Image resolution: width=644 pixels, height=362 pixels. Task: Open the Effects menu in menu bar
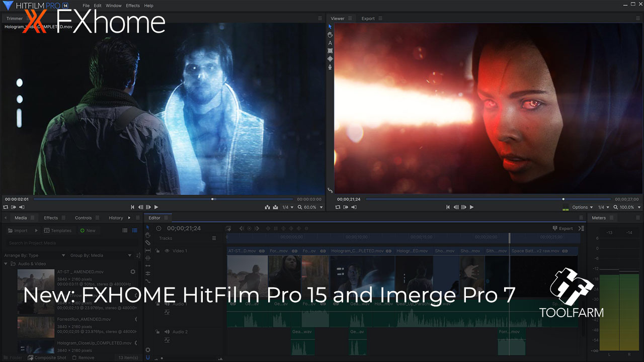[x=133, y=6]
